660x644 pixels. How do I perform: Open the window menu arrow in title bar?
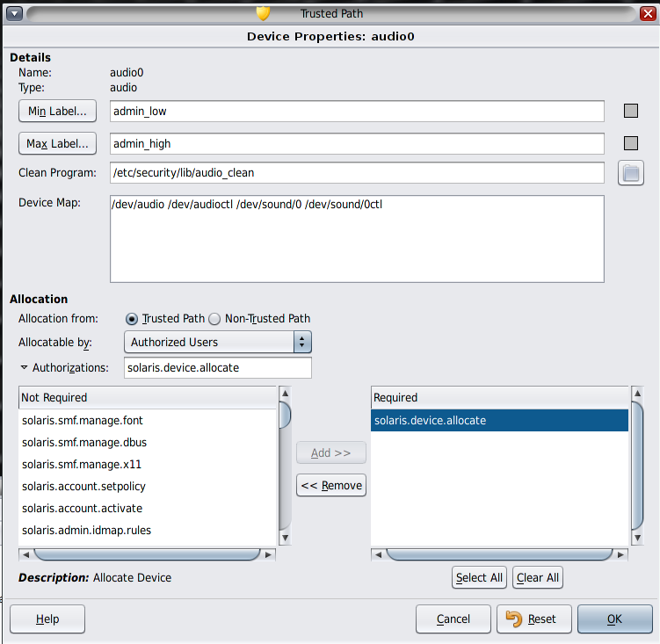[14, 14]
